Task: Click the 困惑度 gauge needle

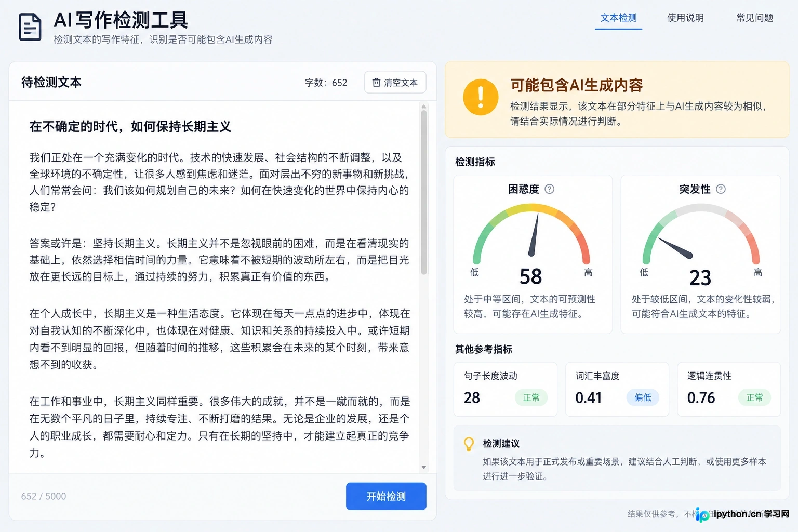Action: click(534, 234)
